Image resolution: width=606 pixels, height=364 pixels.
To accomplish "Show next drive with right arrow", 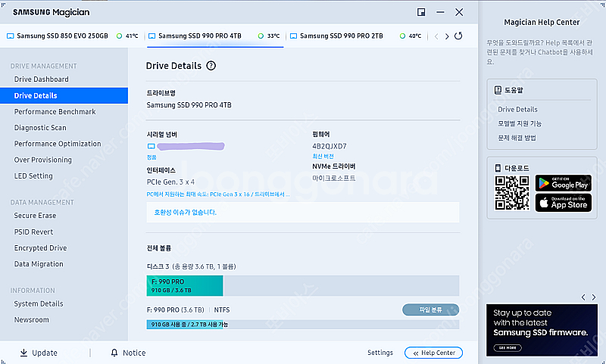I will 447,36.
